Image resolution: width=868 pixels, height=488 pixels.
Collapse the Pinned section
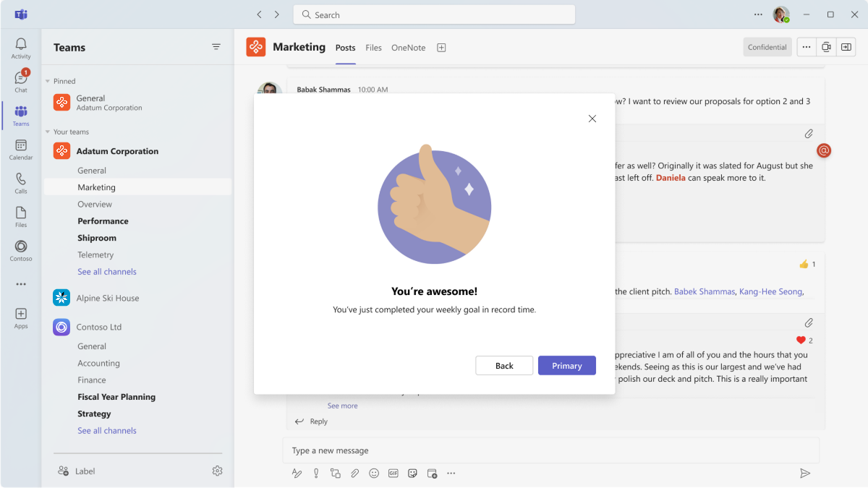[48, 81]
